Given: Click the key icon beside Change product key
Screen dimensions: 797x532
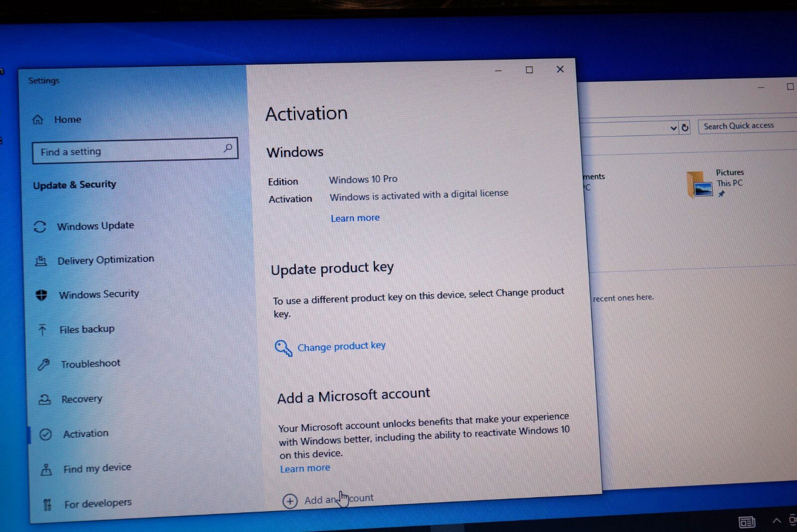Looking at the screenshot, I should tap(283, 348).
